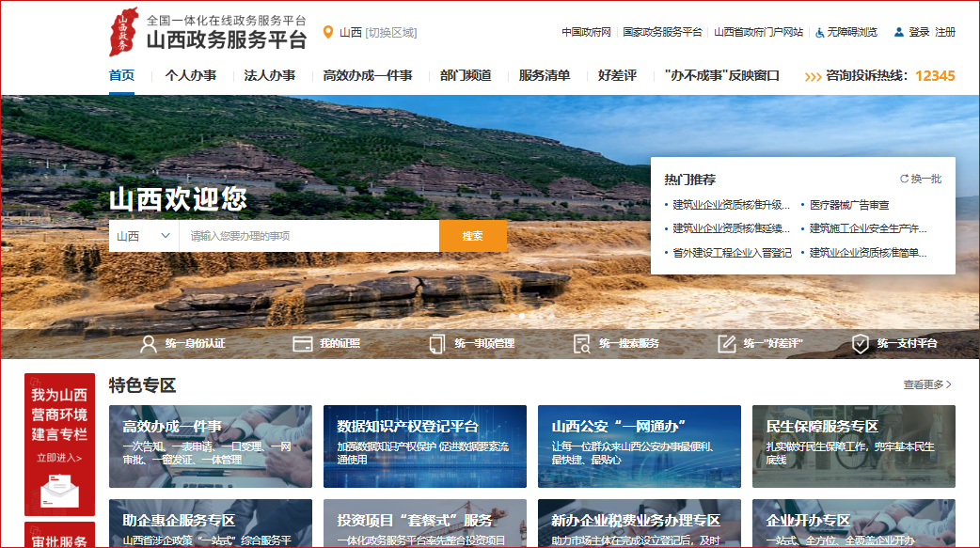Viewport: 980px width, 548px height.
Task: Click 建筑施工企业安全生产许... recommendation
Action: tap(868, 228)
